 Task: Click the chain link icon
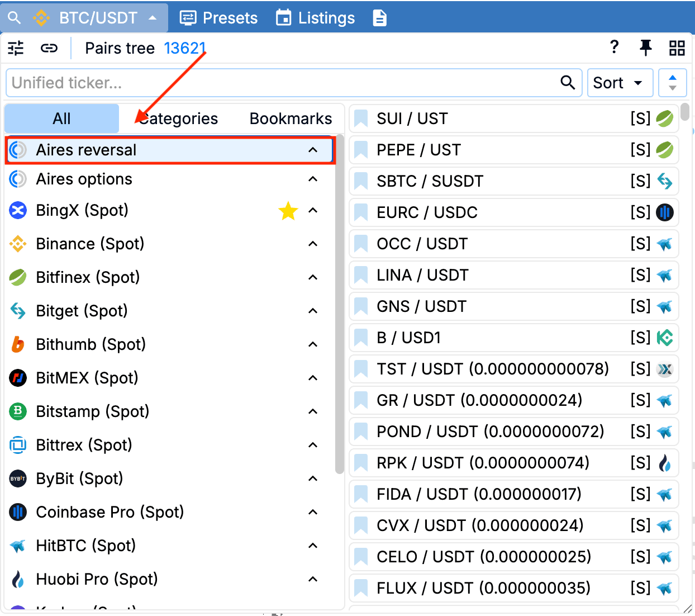(49, 48)
